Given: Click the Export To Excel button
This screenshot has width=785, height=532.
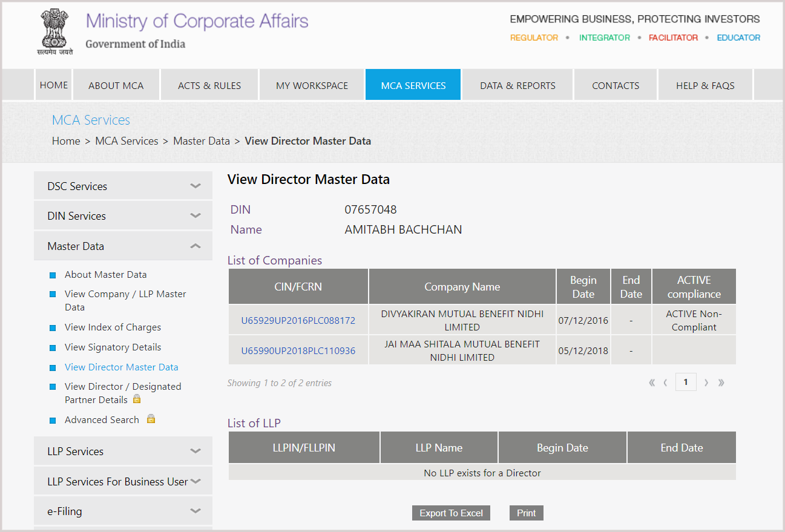Looking at the screenshot, I should coord(451,513).
